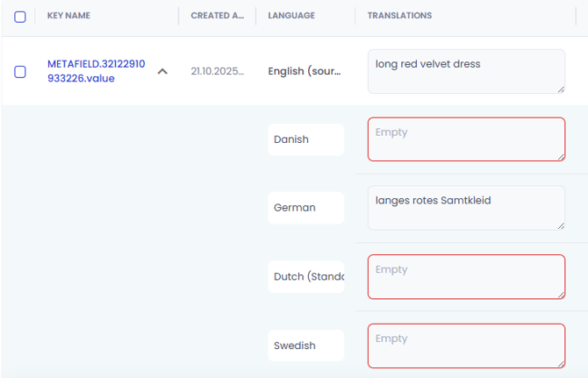The width and height of the screenshot is (588, 378).
Task: Click the CREATED A... column header
Action: pos(217,16)
